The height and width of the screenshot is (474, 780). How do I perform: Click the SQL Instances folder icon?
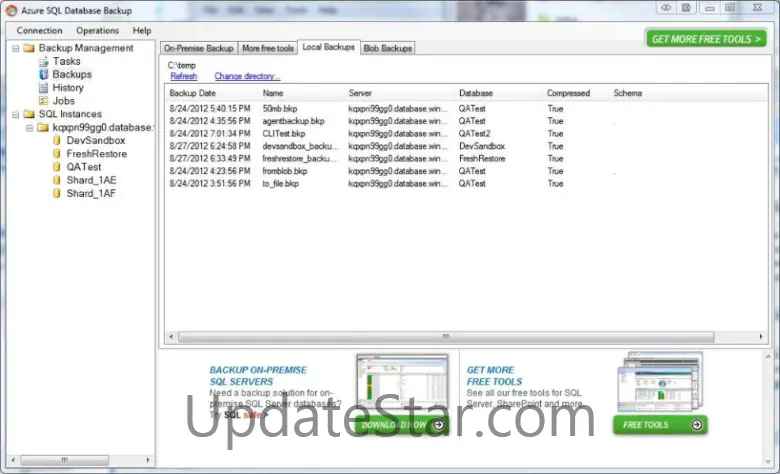[29, 114]
